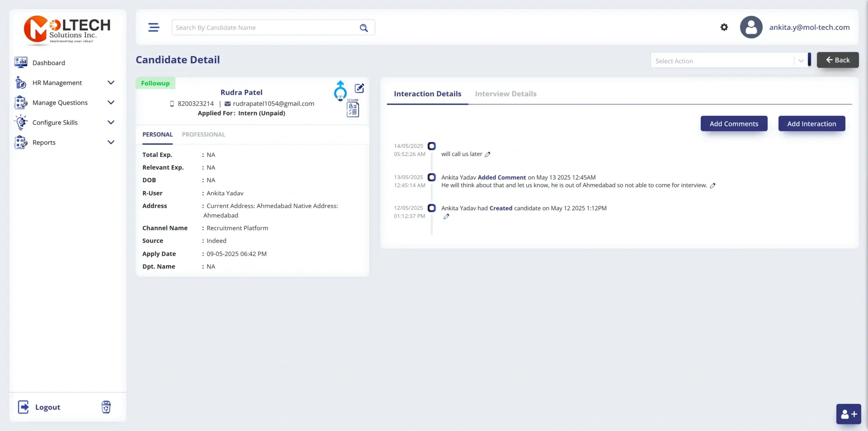This screenshot has height=431, width=868.
Task: Click the Add Interaction button
Action: 811,123
